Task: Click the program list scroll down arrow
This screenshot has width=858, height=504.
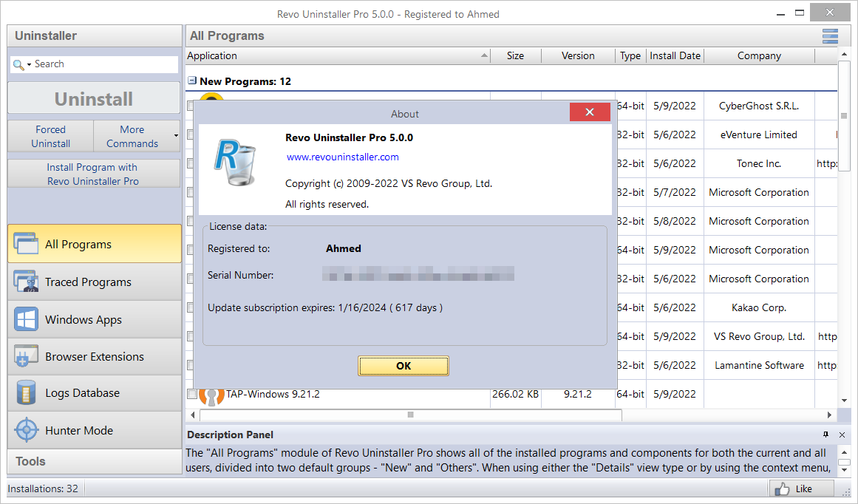Action: click(x=844, y=401)
